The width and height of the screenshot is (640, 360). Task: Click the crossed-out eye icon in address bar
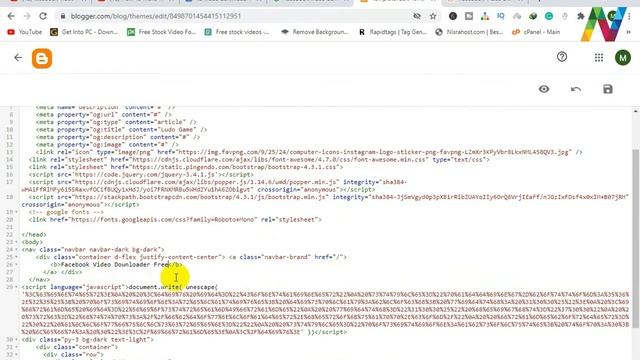pos(417,16)
